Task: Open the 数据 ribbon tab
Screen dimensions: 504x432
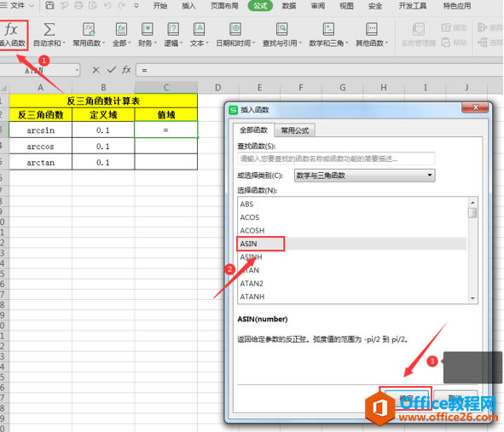Action: (288, 6)
